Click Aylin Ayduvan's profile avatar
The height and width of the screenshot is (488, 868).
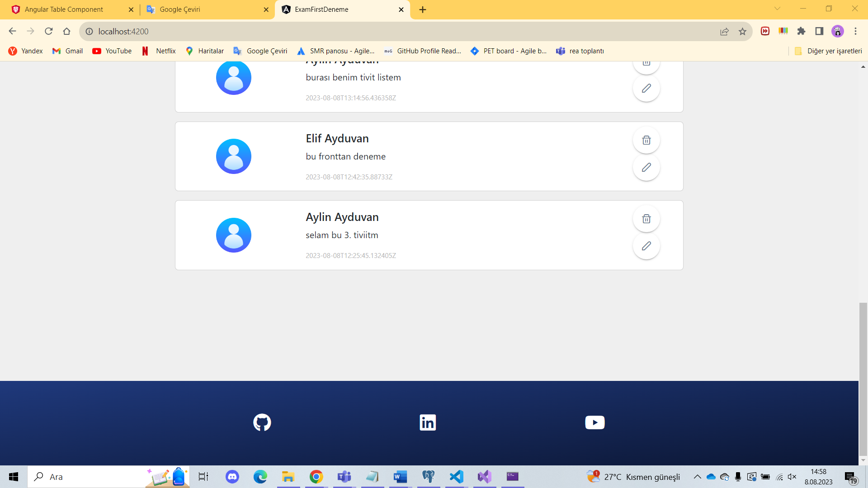coord(234,235)
